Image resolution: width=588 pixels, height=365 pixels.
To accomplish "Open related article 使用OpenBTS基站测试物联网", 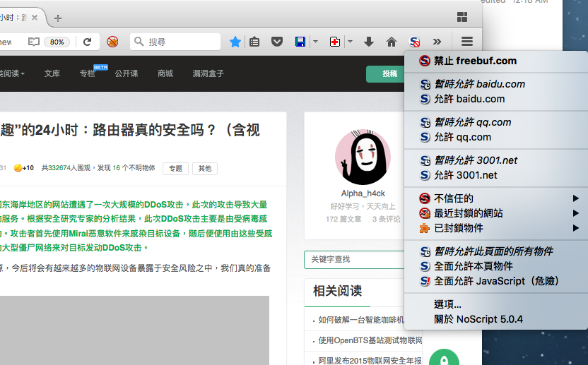I will coord(370,340).
